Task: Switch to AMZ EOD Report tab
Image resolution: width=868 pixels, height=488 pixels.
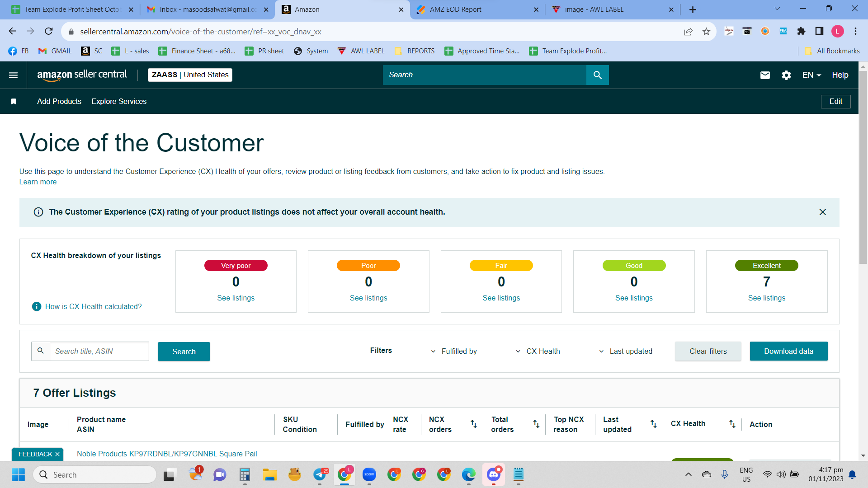Action: coord(477,9)
